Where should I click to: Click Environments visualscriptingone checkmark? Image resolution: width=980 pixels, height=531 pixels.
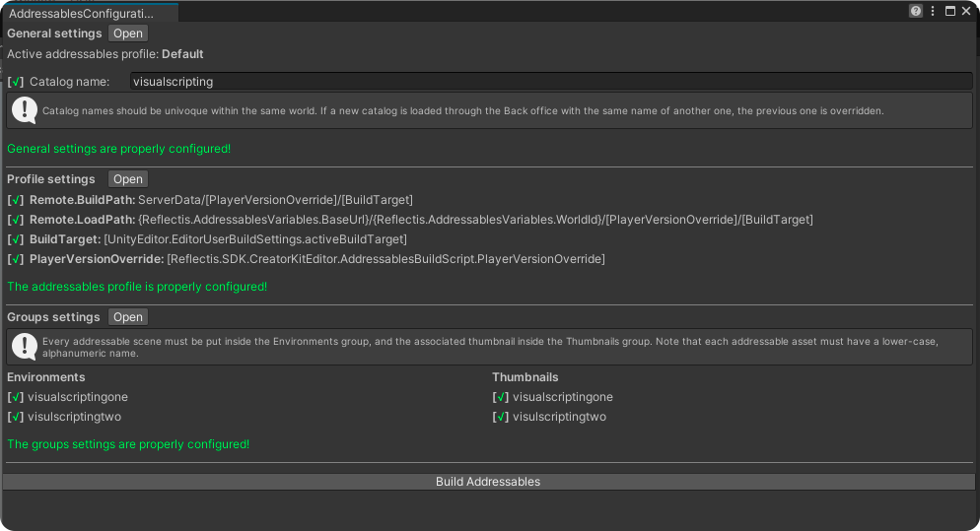pyautogui.click(x=16, y=397)
